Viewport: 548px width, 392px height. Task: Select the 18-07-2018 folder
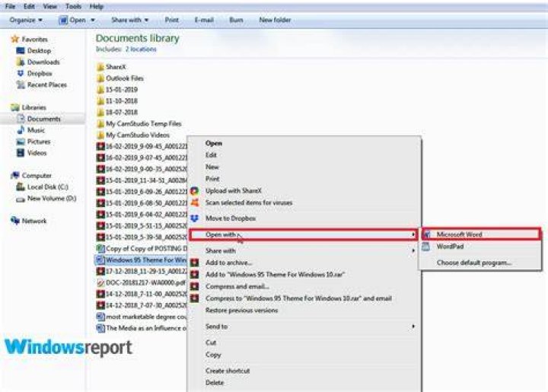tap(117, 112)
